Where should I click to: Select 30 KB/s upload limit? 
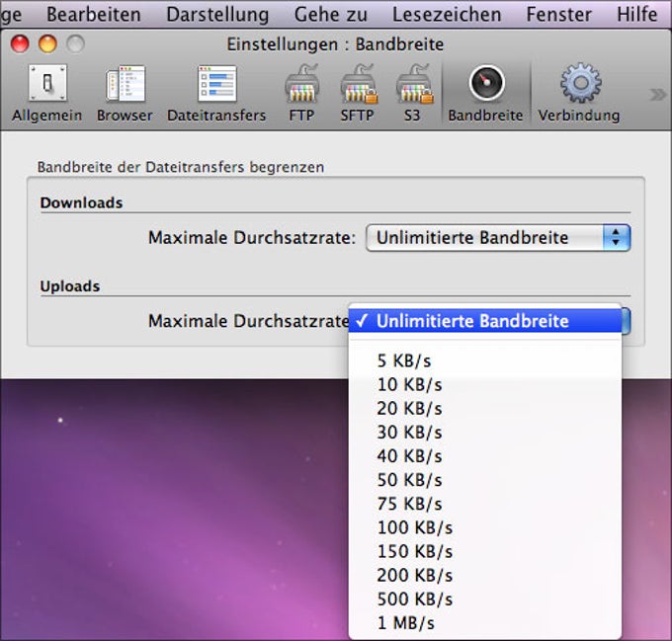[485, 432]
